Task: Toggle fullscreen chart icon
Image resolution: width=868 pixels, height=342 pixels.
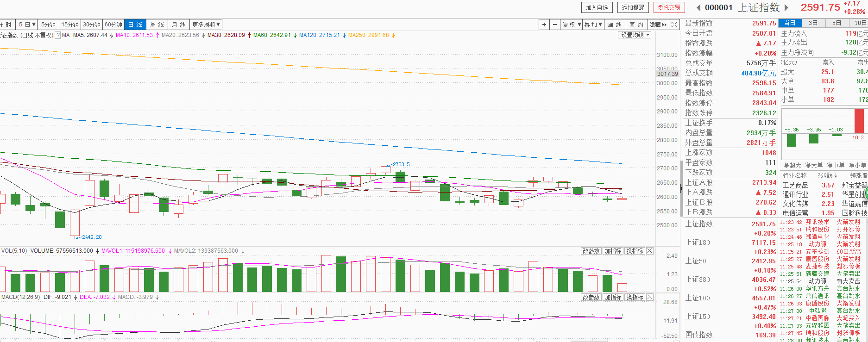Action: (x=674, y=25)
